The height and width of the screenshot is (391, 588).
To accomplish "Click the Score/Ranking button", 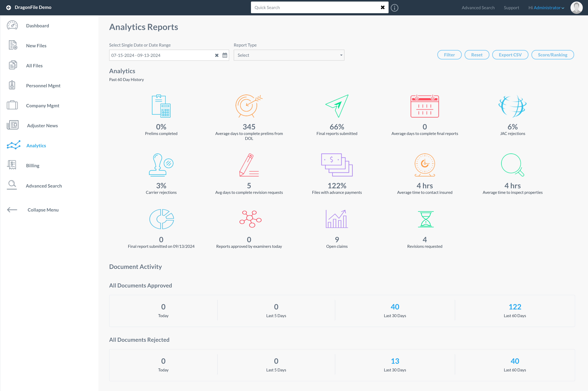I will (x=552, y=55).
